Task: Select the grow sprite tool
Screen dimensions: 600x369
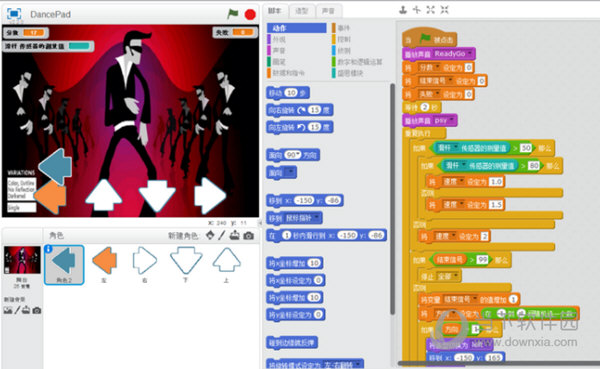Action: 430,10
